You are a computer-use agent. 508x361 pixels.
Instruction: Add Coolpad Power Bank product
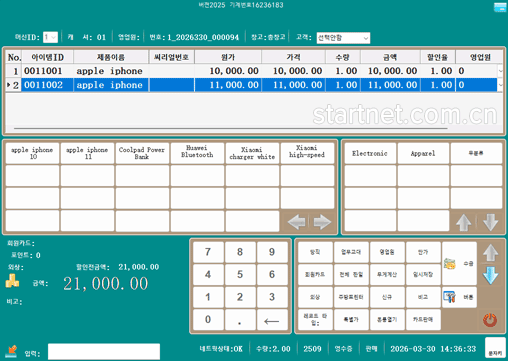[x=142, y=153]
